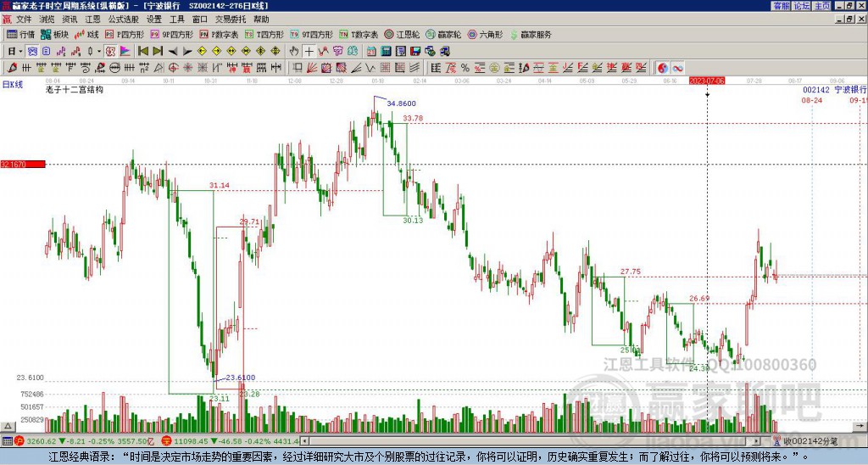Click horizontal scrollbar left arrow
Image resolution: width=868 pixels, height=465 pixels.
(x=305, y=441)
